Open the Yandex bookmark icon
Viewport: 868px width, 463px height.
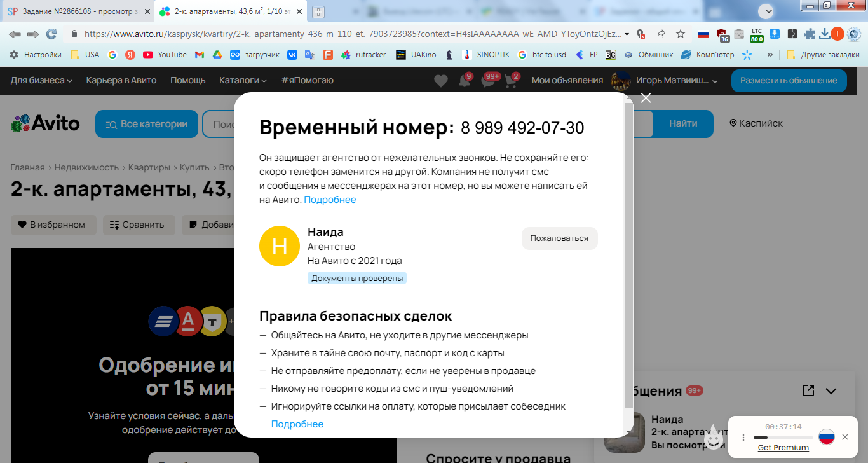point(130,55)
